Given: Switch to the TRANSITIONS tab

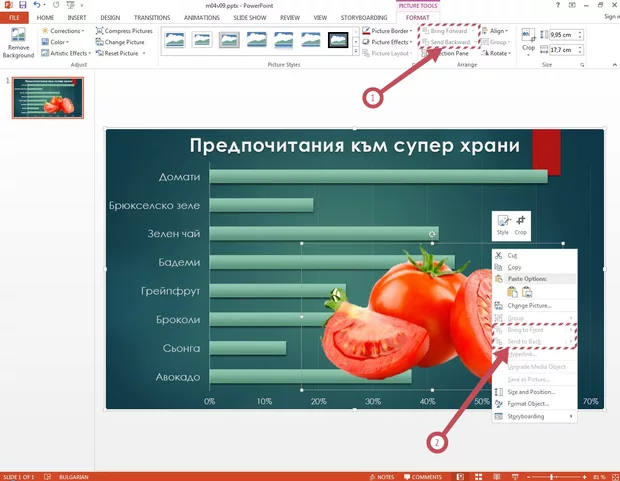Looking at the screenshot, I should (x=152, y=18).
